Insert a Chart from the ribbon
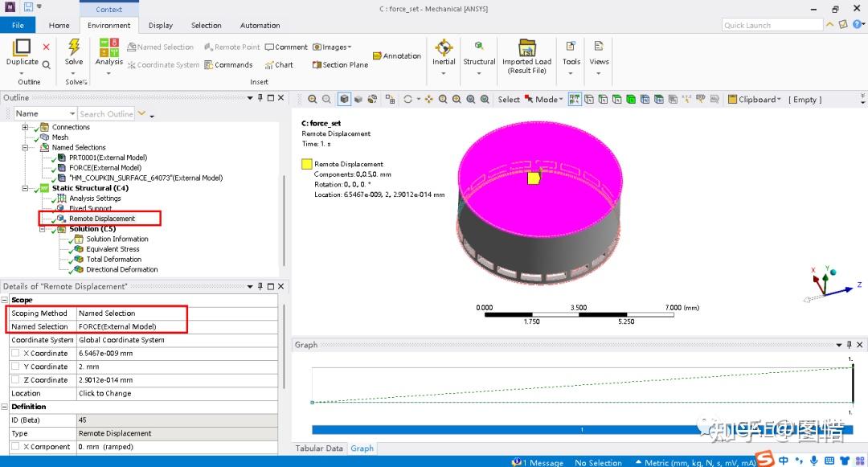Image resolution: width=868 pixels, height=467 pixels. [x=278, y=65]
